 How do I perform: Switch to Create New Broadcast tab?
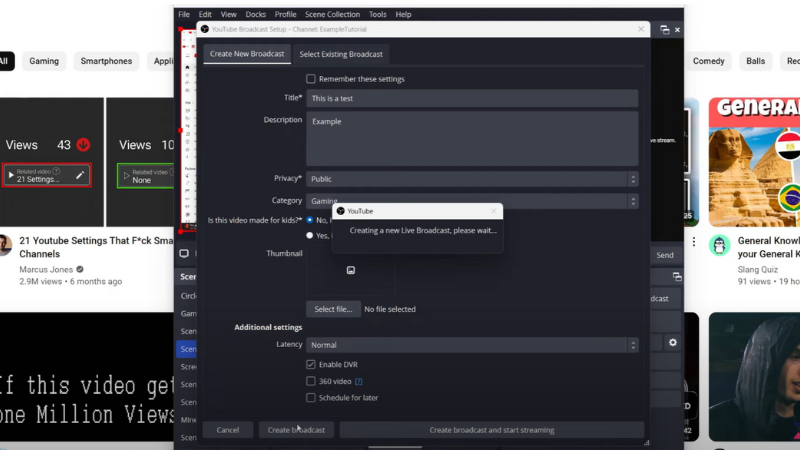click(247, 54)
